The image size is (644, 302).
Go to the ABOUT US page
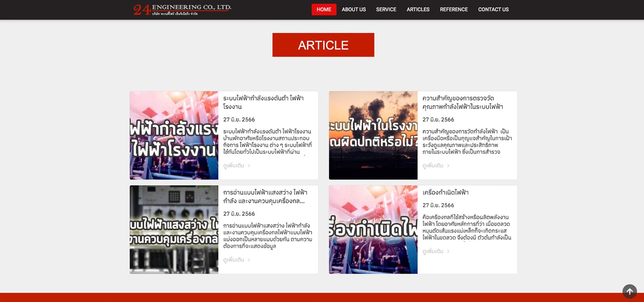point(353,9)
